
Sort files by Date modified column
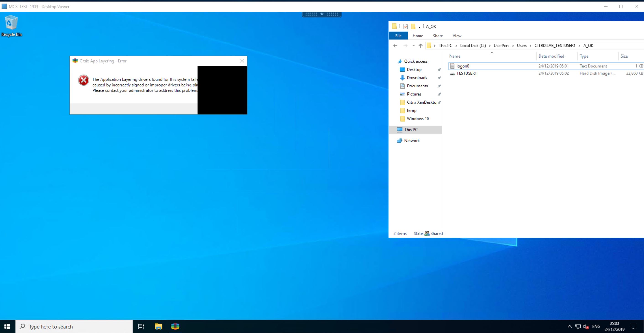click(557, 56)
